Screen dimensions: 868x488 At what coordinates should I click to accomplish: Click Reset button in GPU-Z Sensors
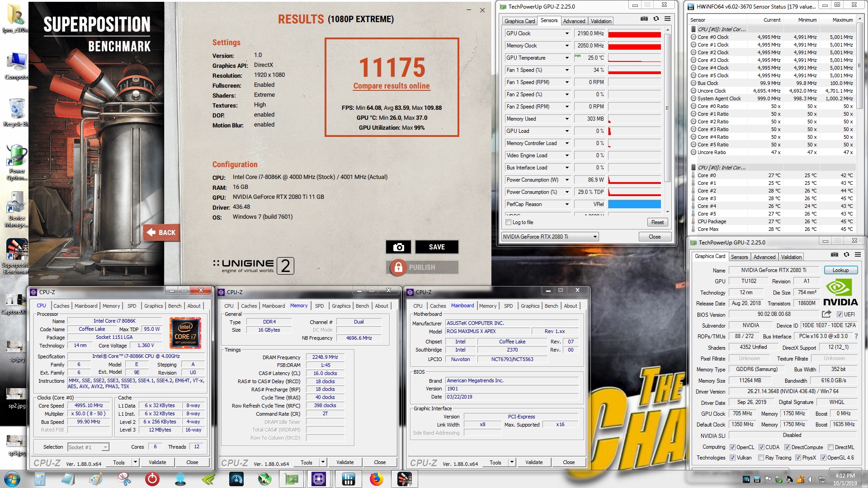(x=657, y=222)
